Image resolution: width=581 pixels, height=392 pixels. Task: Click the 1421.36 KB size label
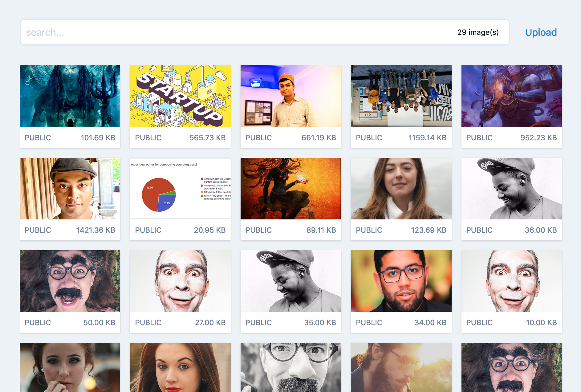(x=96, y=230)
